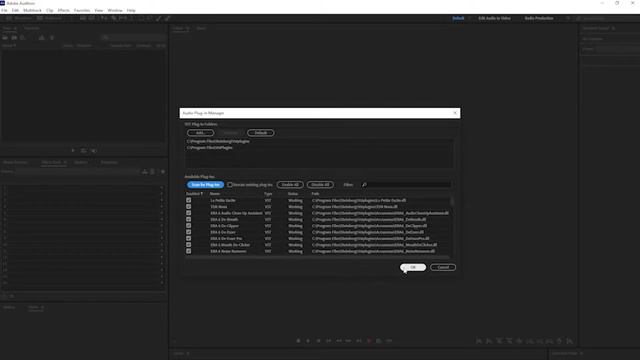Select Edit Audio to Video workspace
The height and width of the screenshot is (360, 640).
[x=494, y=18]
